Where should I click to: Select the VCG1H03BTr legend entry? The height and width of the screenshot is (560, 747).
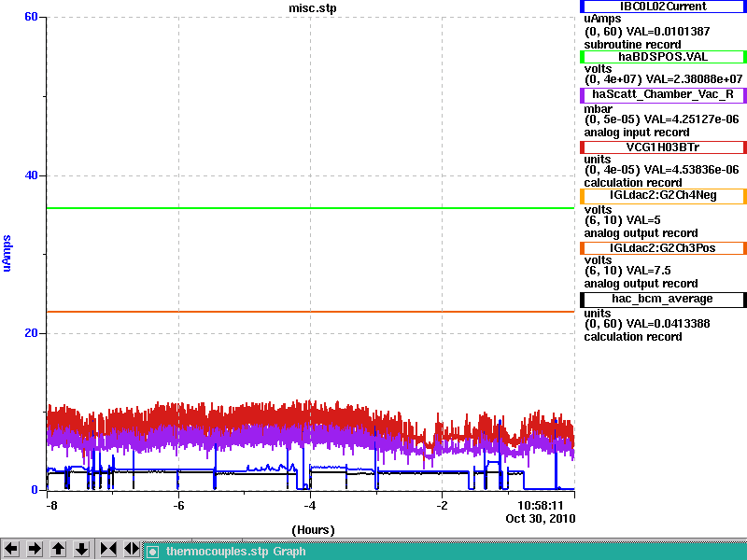(663, 147)
